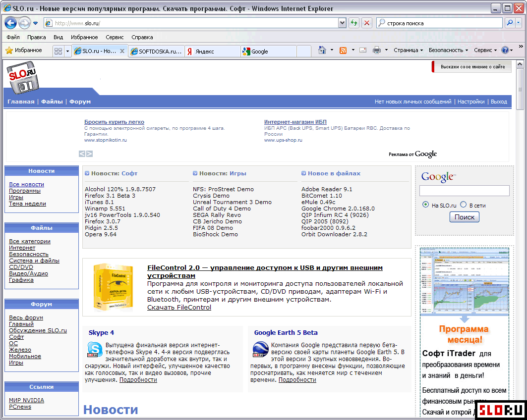The height and width of the screenshot is (420, 527).
Task: Open the address bar history dropdown
Action: (342, 23)
